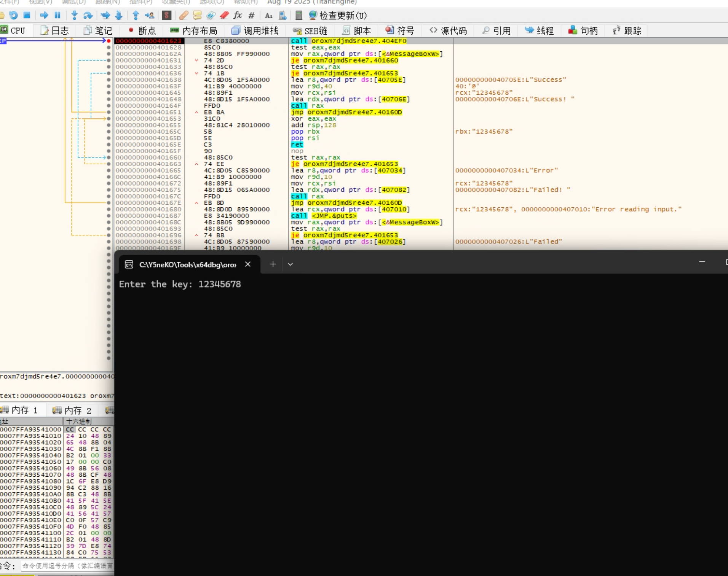Start trace over from the toolbar

pos(119,15)
